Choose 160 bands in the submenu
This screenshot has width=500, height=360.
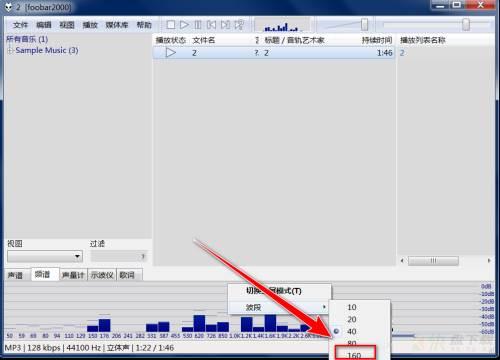355,354
